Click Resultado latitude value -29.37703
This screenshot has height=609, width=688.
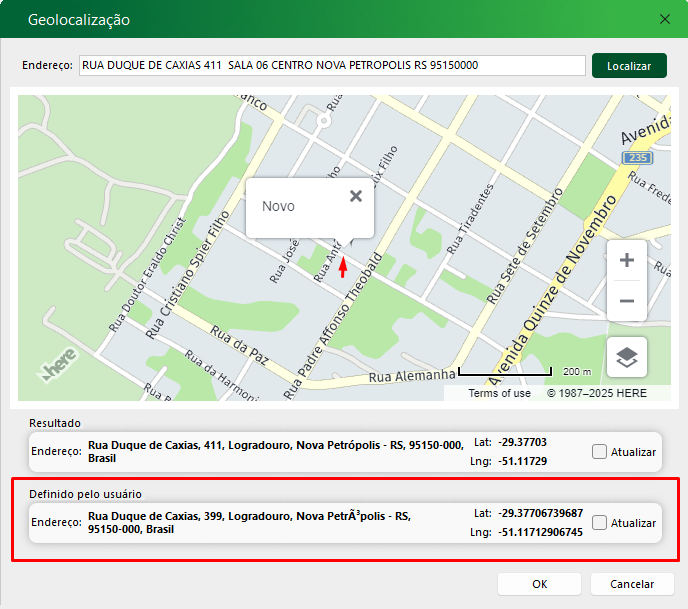522,442
